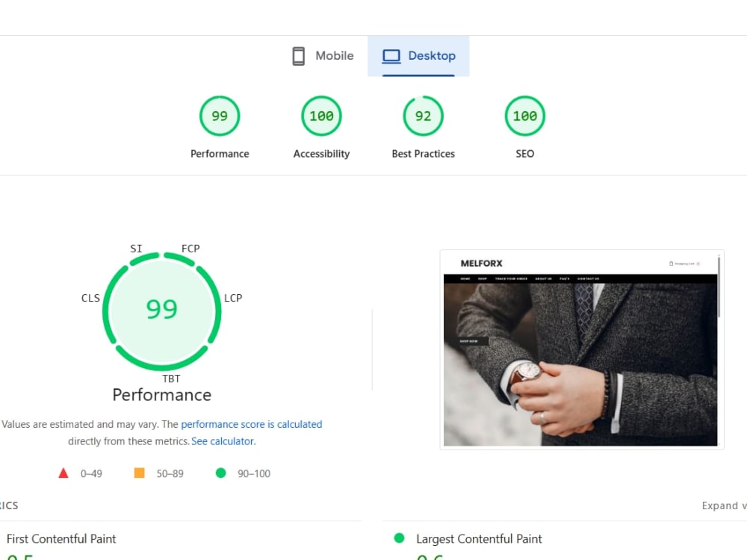
Task: Click the large Performance heading
Action: click(162, 395)
